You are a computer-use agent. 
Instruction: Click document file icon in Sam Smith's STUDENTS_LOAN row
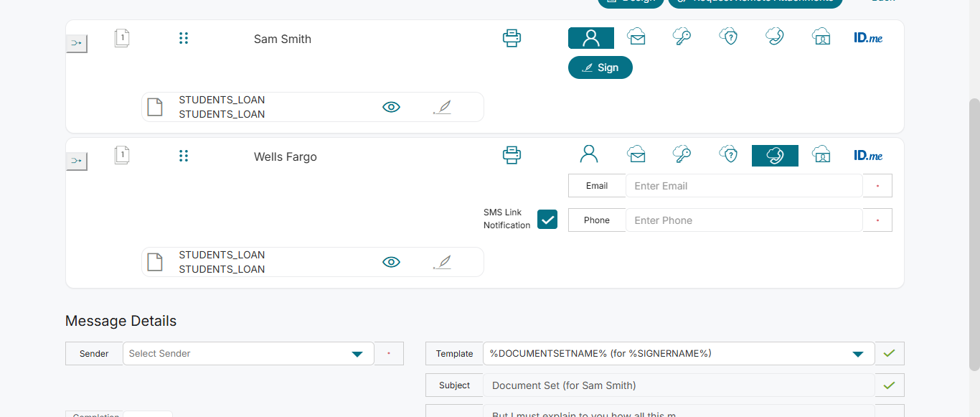tap(155, 107)
